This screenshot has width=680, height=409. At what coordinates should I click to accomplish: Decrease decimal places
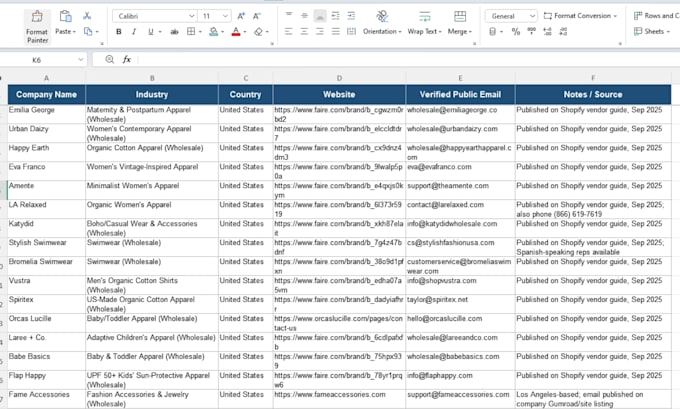coord(563,32)
